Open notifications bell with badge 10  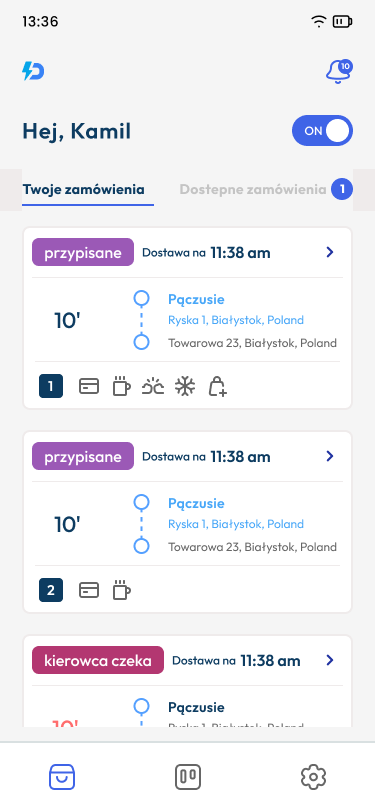click(338, 71)
